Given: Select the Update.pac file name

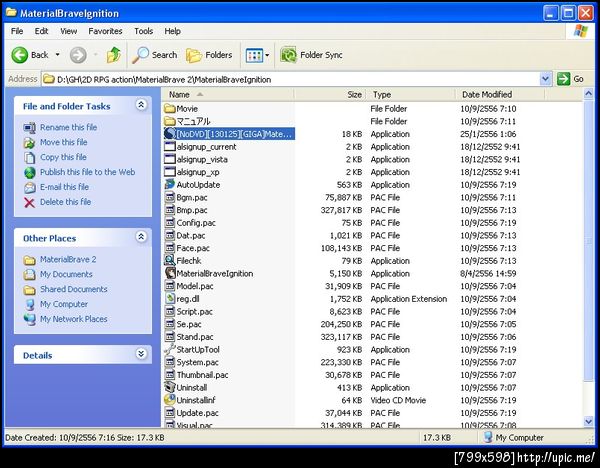Looking at the screenshot, I should [197, 413].
